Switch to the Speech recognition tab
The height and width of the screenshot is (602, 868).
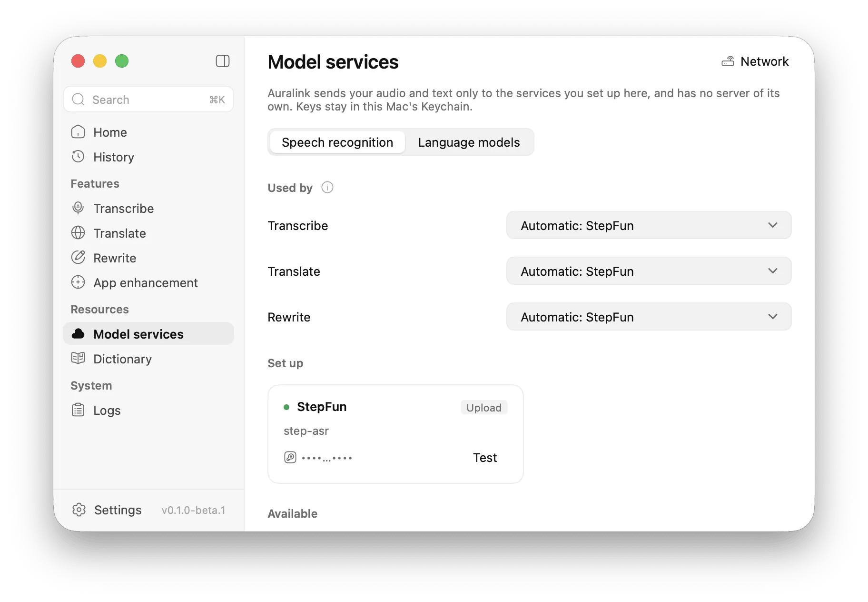click(x=337, y=142)
